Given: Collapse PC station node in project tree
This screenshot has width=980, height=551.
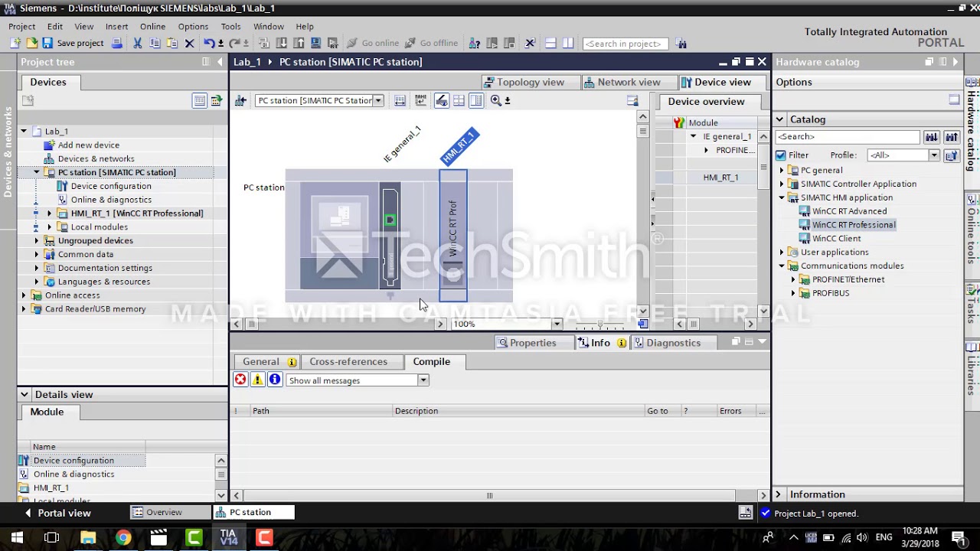Looking at the screenshot, I should [37, 172].
